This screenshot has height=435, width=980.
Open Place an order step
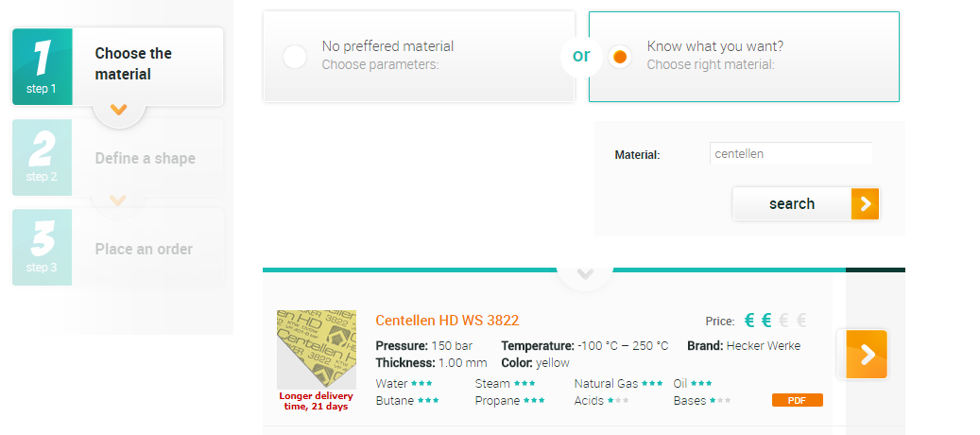click(144, 249)
